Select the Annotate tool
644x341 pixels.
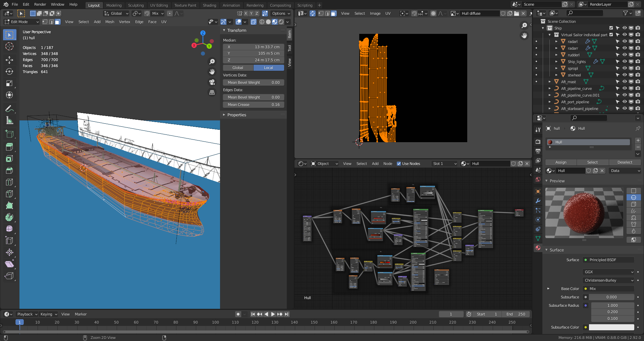9,109
